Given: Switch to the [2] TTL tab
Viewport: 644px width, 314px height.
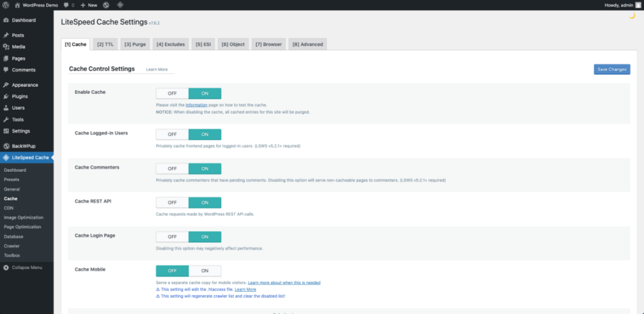Looking at the screenshot, I should (106, 44).
